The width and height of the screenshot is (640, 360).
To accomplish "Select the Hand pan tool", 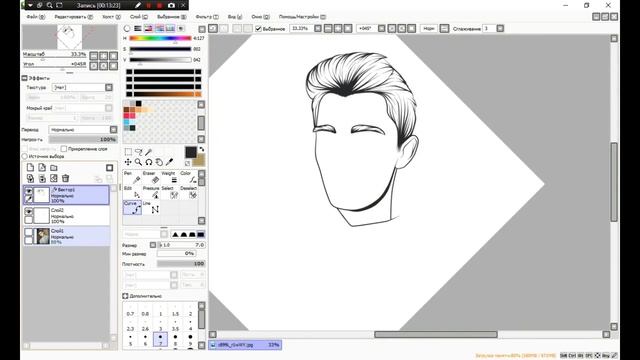I will click(x=159, y=162).
